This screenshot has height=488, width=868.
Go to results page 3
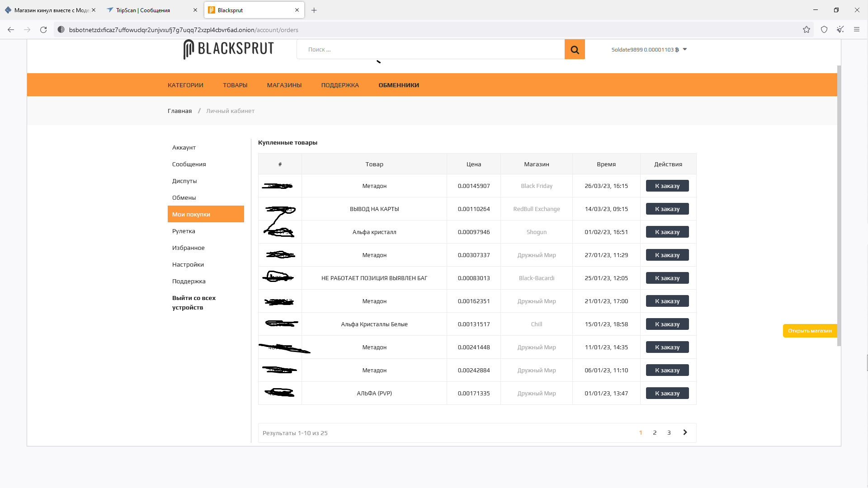(669, 433)
